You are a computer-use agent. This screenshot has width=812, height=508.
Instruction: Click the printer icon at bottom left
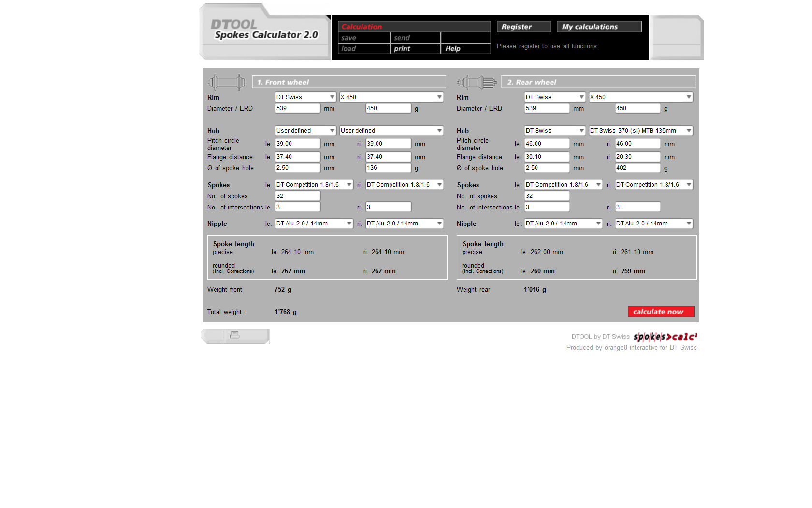235,335
